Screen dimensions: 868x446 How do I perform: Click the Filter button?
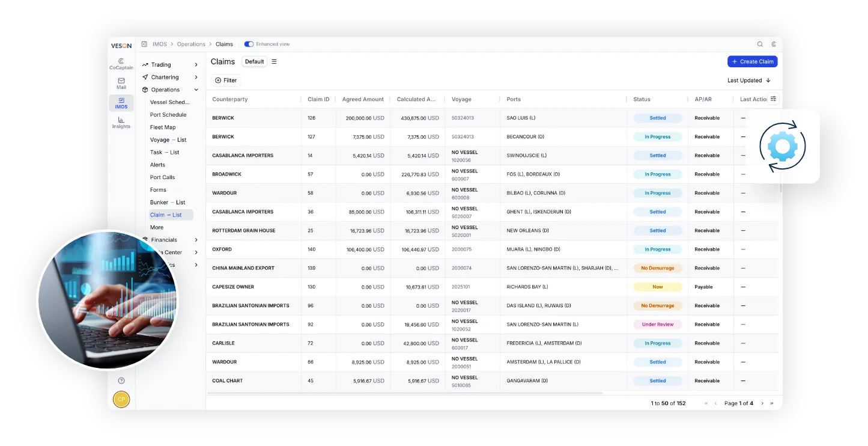click(226, 81)
